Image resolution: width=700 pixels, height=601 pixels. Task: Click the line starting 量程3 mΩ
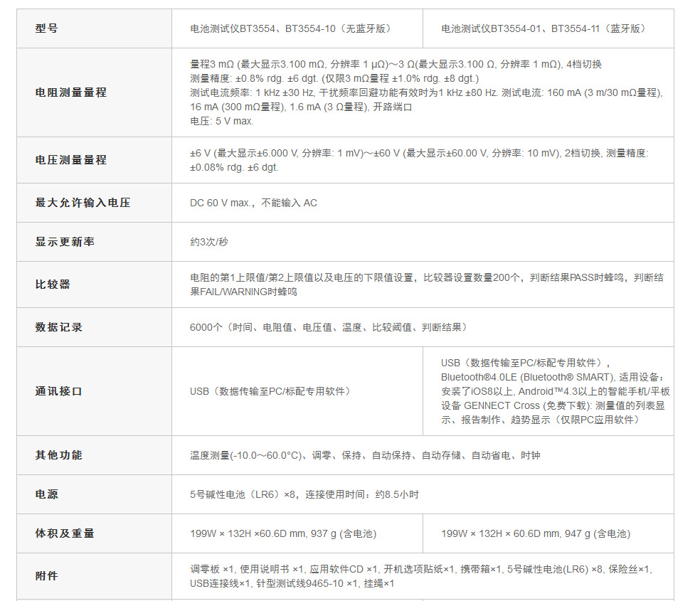pyautogui.click(x=396, y=64)
